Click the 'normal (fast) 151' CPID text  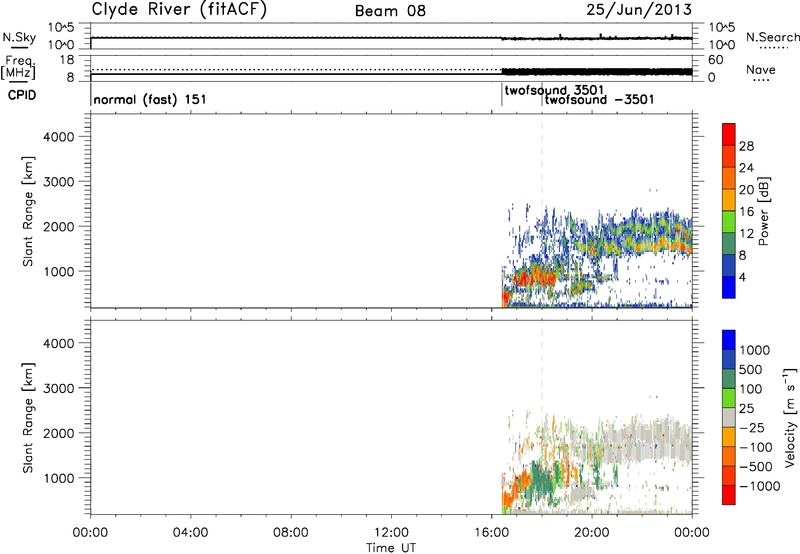pyautogui.click(x=150, y=99)
